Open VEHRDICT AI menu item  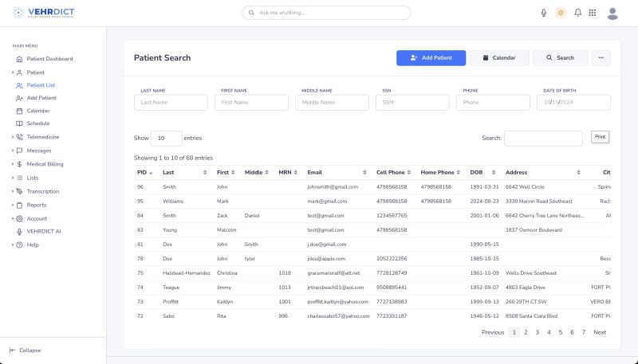(44, 232)
